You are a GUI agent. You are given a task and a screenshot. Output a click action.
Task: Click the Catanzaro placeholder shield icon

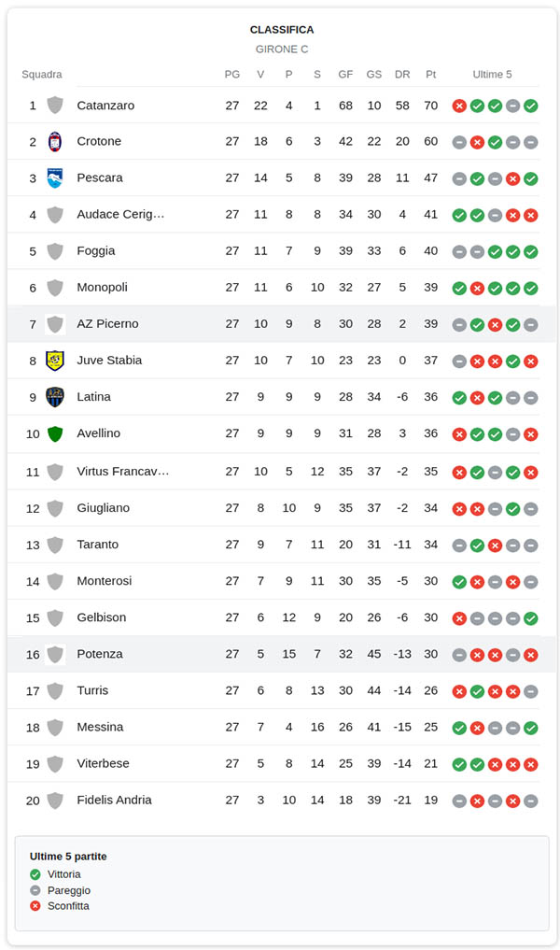55,106
